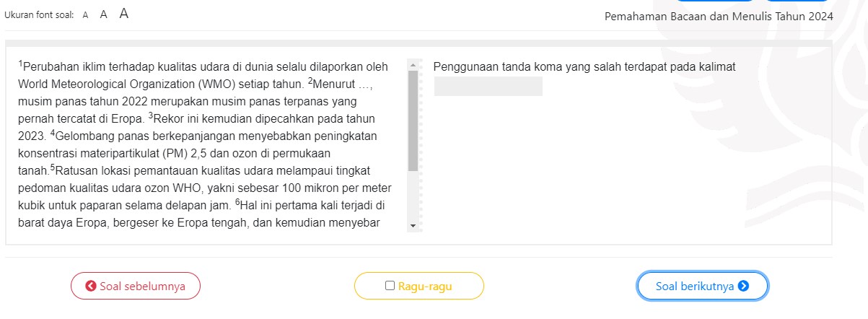Click the passage scroll down arrow
This screenshot has width=868, height=319.
point(413,226)
